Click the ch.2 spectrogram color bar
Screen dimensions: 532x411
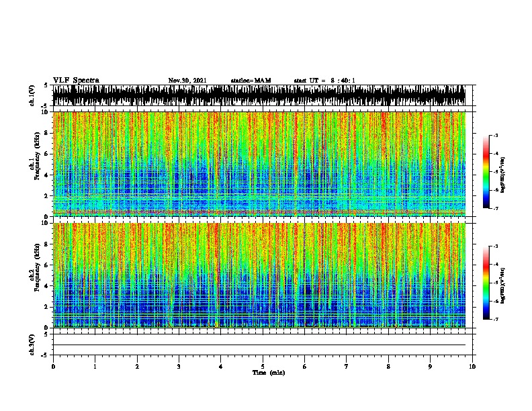[x=486, y=283]
